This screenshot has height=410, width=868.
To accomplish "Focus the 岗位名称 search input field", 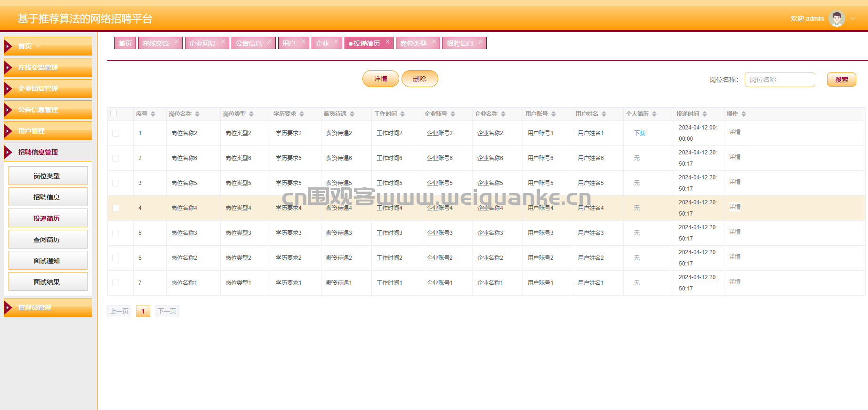I will point(780,80).
